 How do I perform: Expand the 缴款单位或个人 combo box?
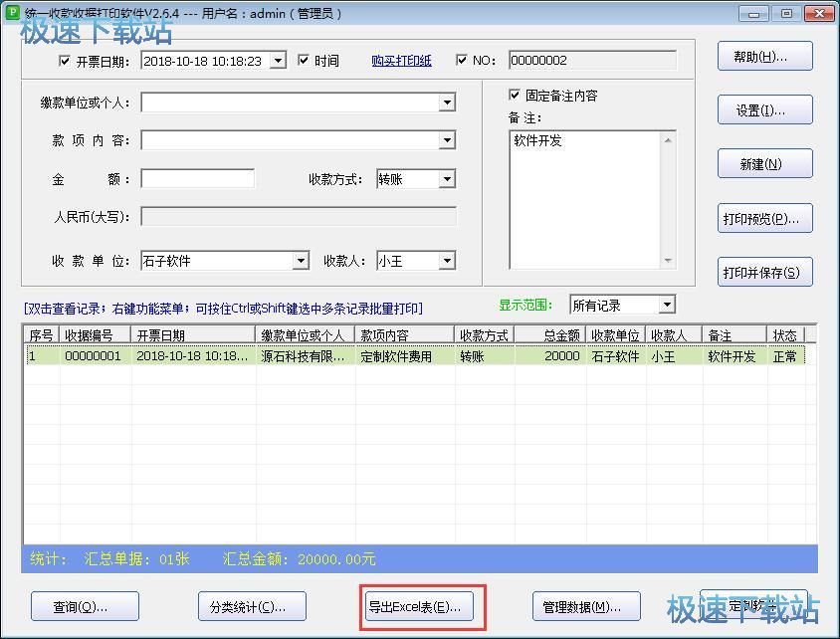(447, 103)
